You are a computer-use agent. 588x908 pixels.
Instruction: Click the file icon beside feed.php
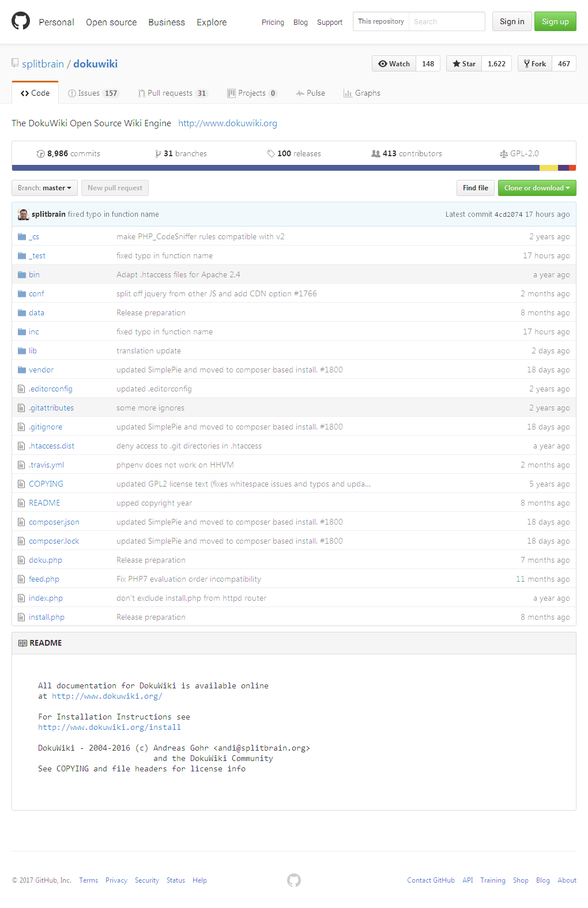(x=21, y=579)
